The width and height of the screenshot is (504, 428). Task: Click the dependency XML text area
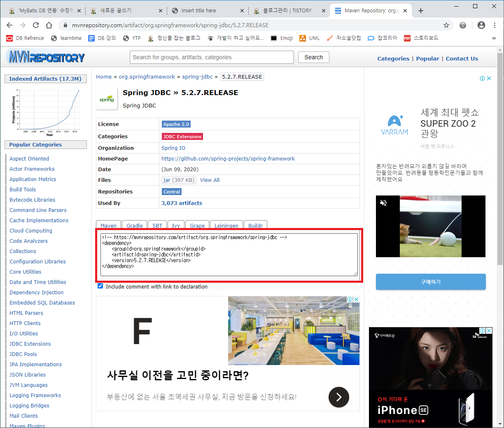coord(229,255)
